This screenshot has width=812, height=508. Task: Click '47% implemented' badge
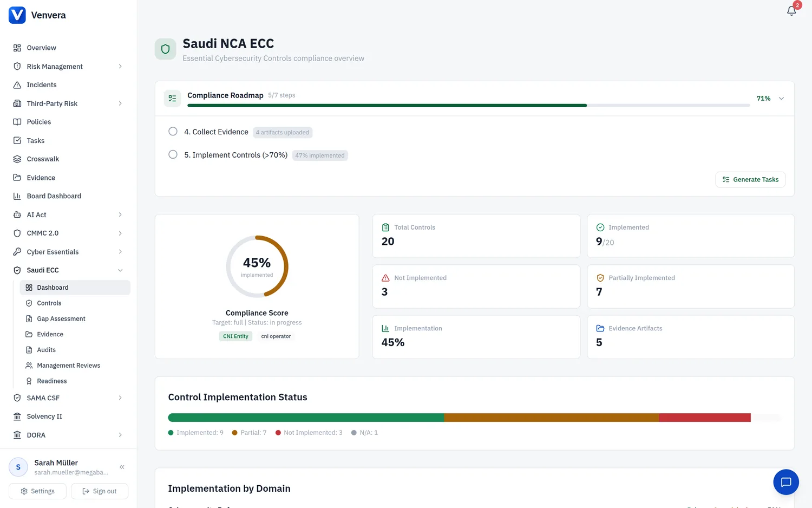pyautogui.click(x=320, y=155)
